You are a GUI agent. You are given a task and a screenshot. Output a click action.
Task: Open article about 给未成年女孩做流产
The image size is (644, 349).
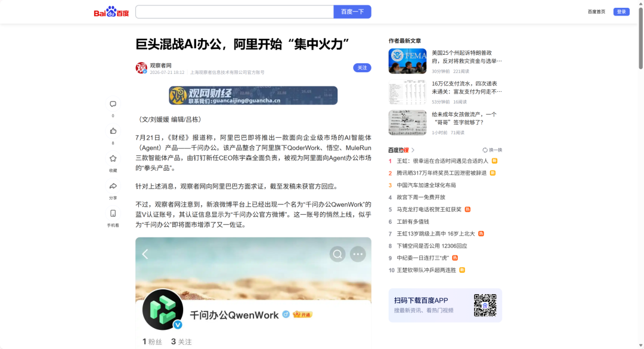point(464,118)
